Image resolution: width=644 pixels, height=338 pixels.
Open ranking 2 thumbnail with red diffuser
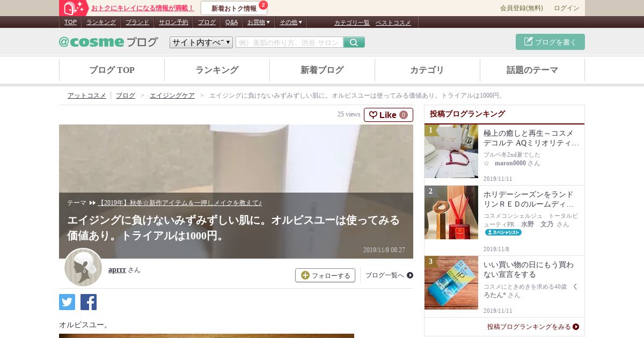click(x=451, y=212)
